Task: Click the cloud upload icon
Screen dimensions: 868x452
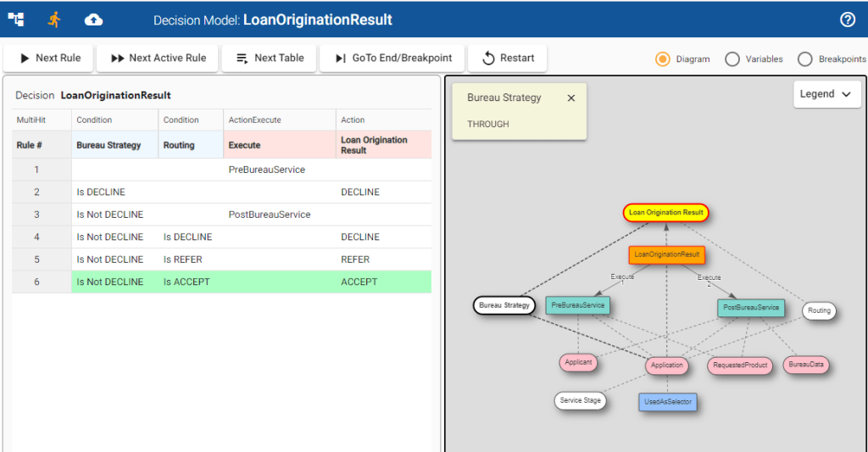Action: click(93, 19)
